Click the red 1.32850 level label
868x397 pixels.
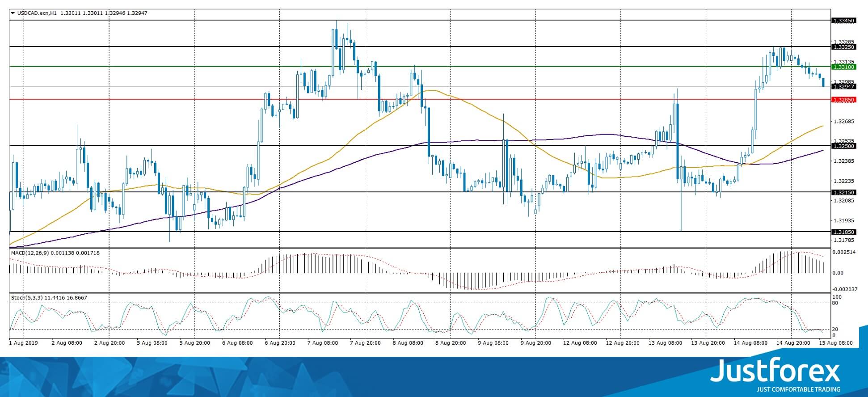pos(843,100)
